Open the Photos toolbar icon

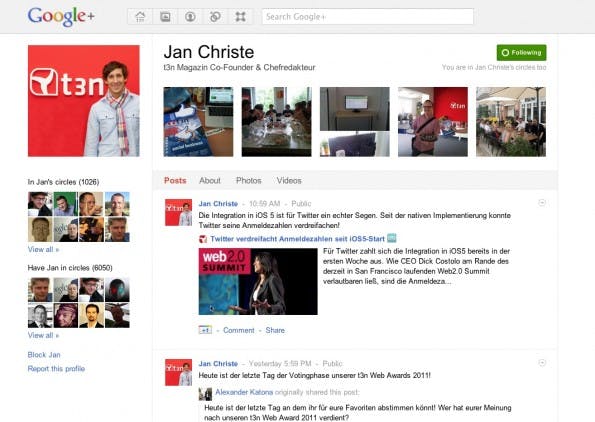coord(165,17)
